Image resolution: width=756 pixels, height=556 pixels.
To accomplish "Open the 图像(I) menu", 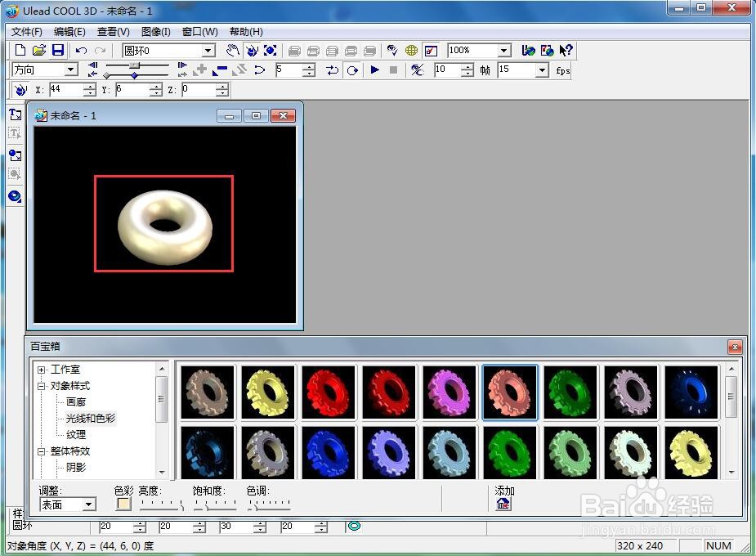I will [x=156, y=32].
